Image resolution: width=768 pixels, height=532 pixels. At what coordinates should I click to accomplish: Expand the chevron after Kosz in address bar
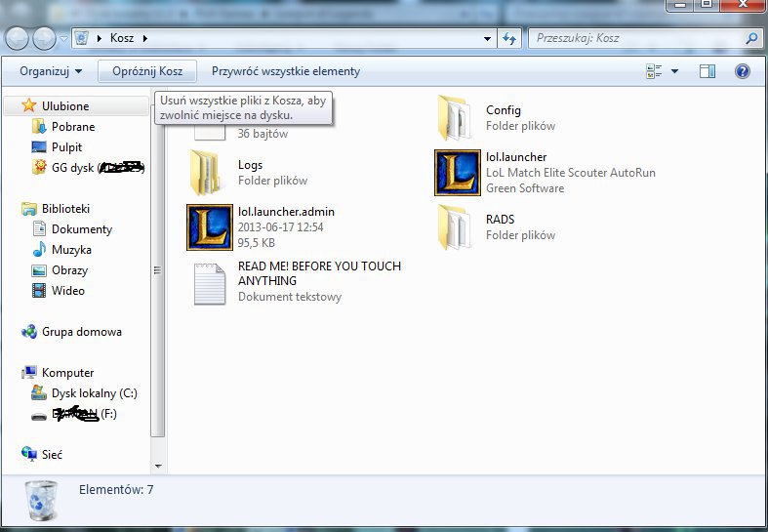(145, 38)
